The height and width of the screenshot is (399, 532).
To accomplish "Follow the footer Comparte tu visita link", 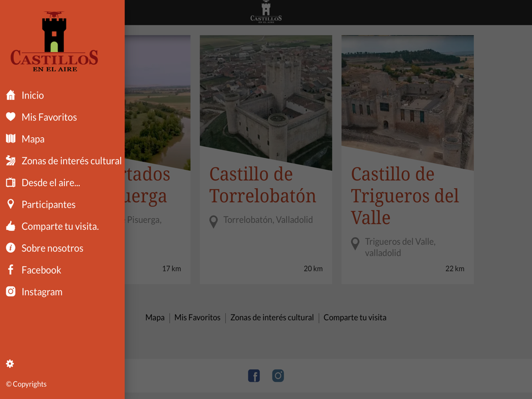I will click(x=355, y=318).
